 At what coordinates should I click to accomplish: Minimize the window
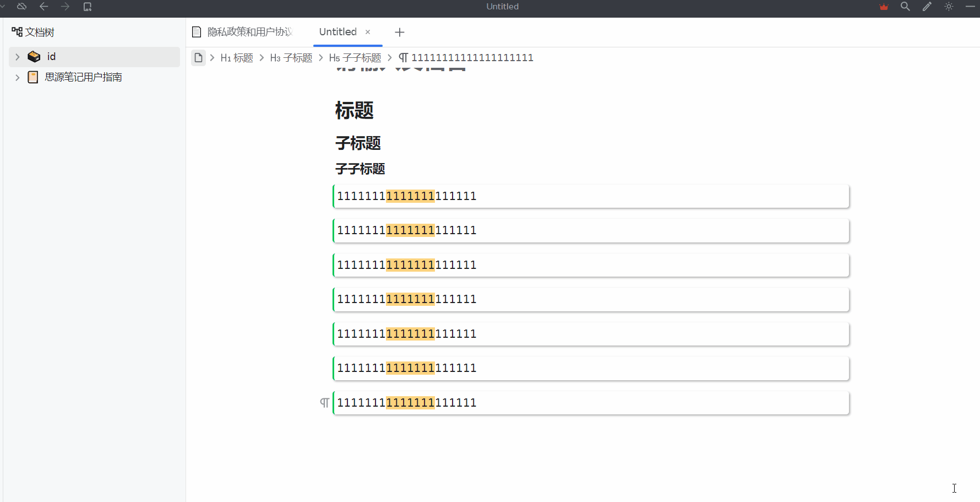[x=970, y=7]
